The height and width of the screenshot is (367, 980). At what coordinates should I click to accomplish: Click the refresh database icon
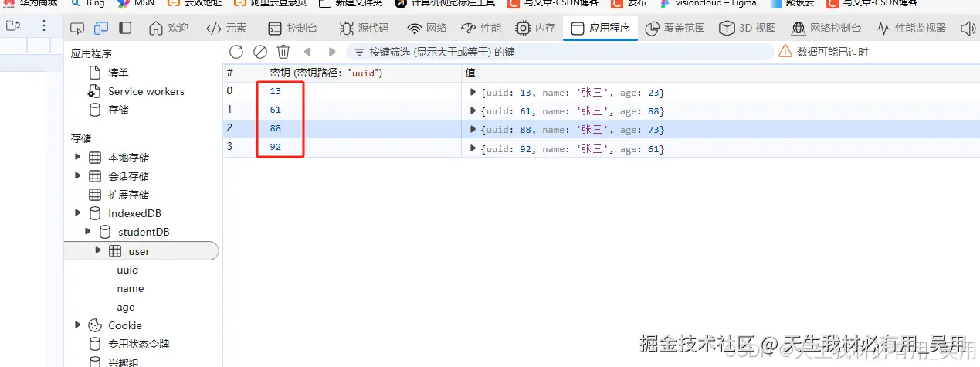coord(236,52)
